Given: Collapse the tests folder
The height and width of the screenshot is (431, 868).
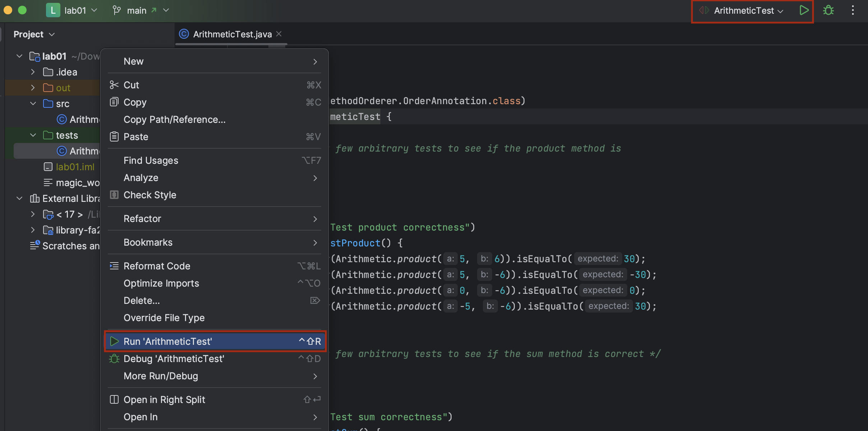Looking at the screenshot, I should (x=33, y=135).
